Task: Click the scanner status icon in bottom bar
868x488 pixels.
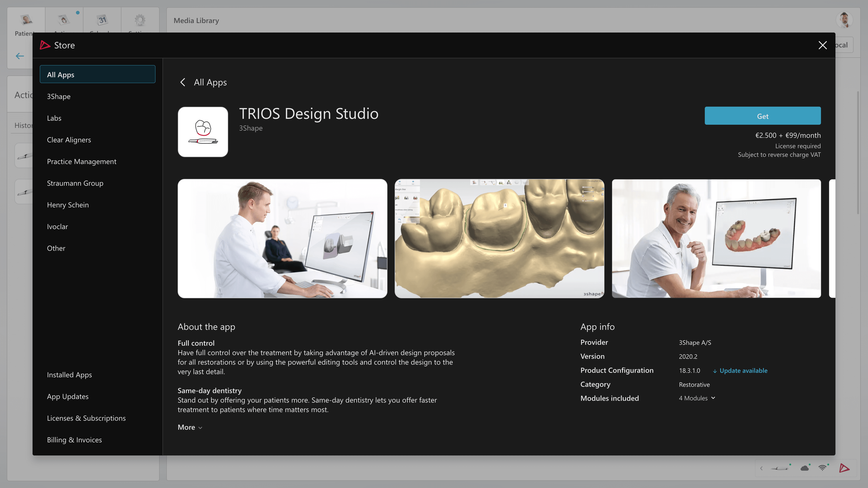Action: pyautogui.click(x=780, y=468)
